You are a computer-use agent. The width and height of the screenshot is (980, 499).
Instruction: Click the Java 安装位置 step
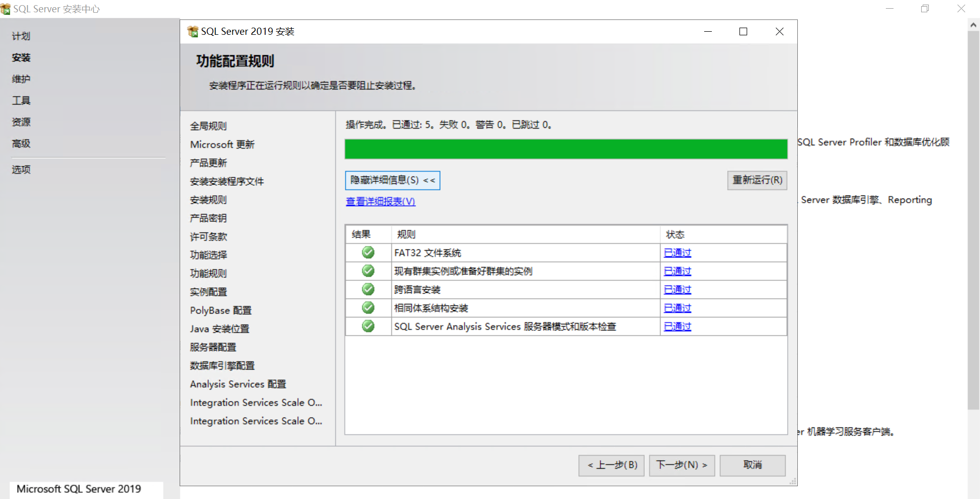tap(220, 329)
